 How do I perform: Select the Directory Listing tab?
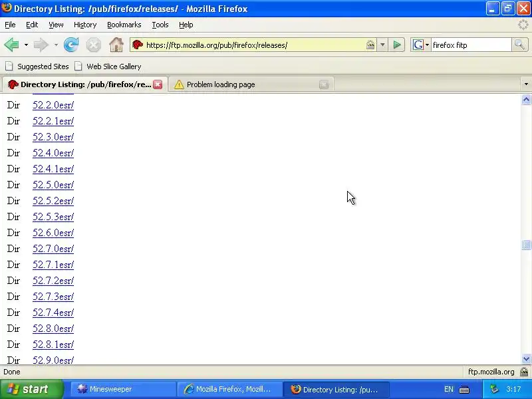point(80,84)
